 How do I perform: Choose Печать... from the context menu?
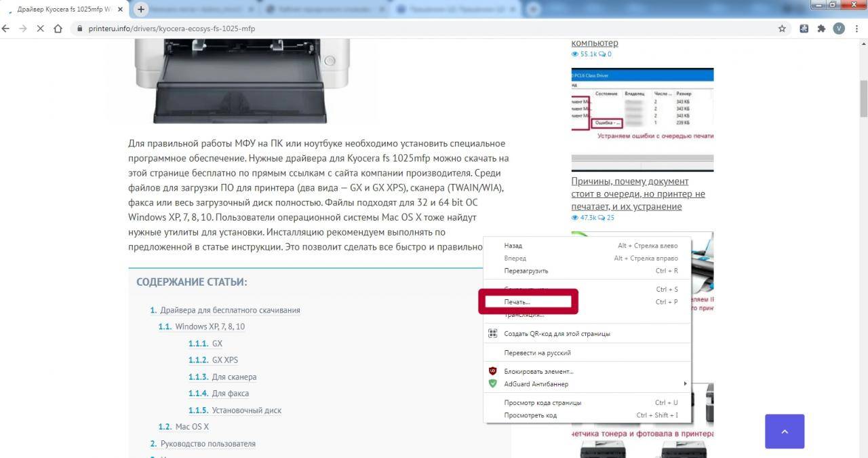point(517,302)
